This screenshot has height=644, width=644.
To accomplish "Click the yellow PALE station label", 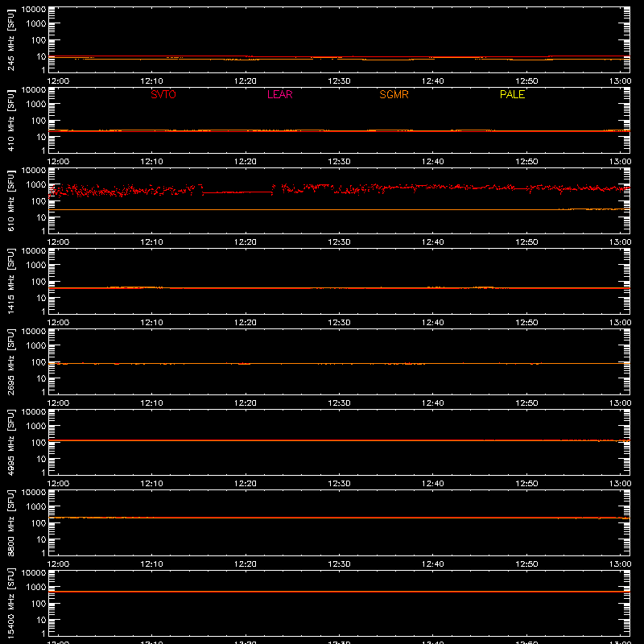I will [512, 94].
